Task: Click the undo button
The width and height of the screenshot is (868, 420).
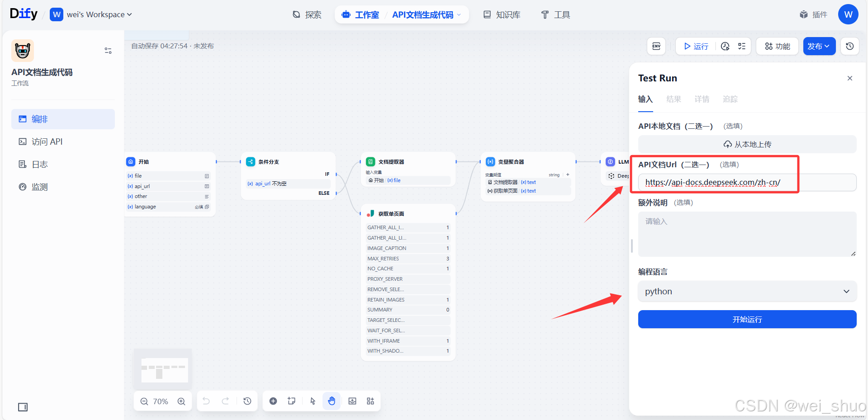Action: [x=206, y=401]
